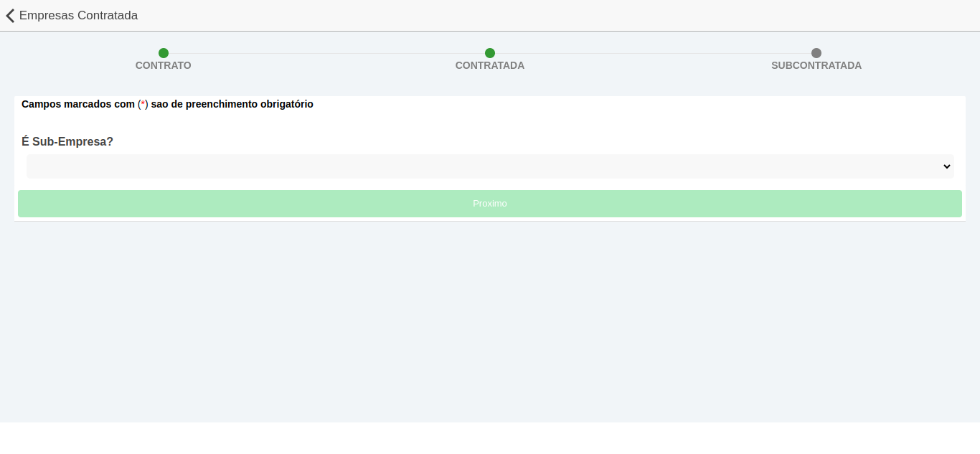The image size is (980, 454).
Task: Click the Empresas Contratada header title
Action: point(78,16)
